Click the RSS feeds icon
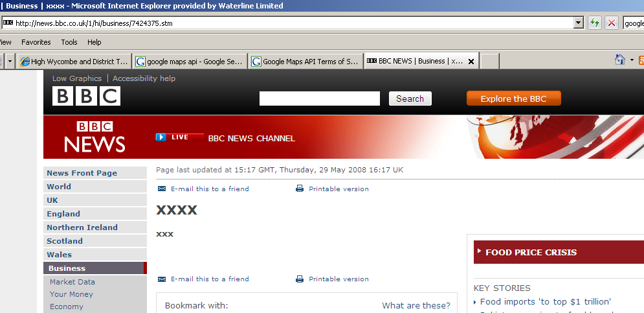Screen dimensions: 644x313 641,60
